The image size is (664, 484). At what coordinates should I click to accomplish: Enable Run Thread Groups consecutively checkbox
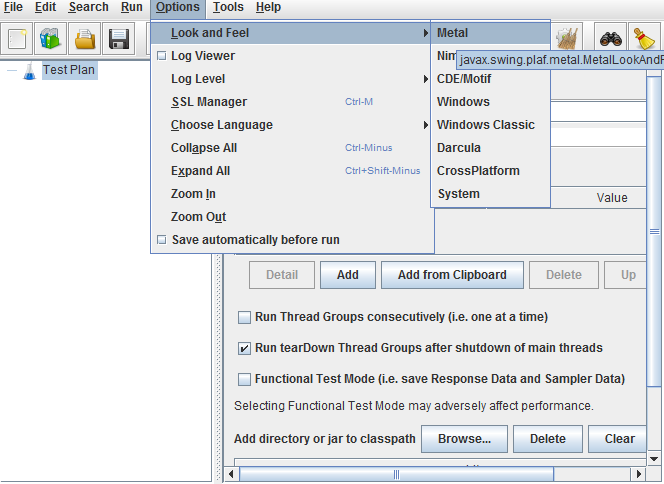point(245,318)
